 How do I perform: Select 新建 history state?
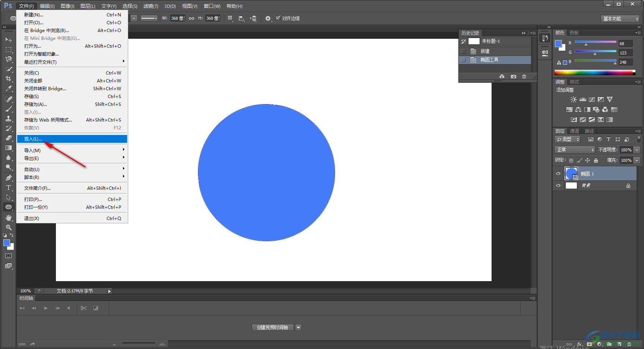click(495, 51)
